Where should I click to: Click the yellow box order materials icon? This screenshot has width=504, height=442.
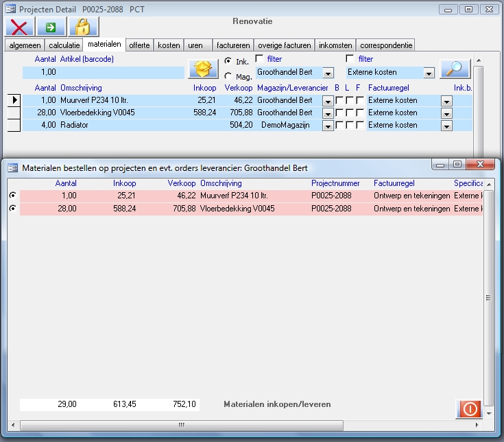pos(203,69)
